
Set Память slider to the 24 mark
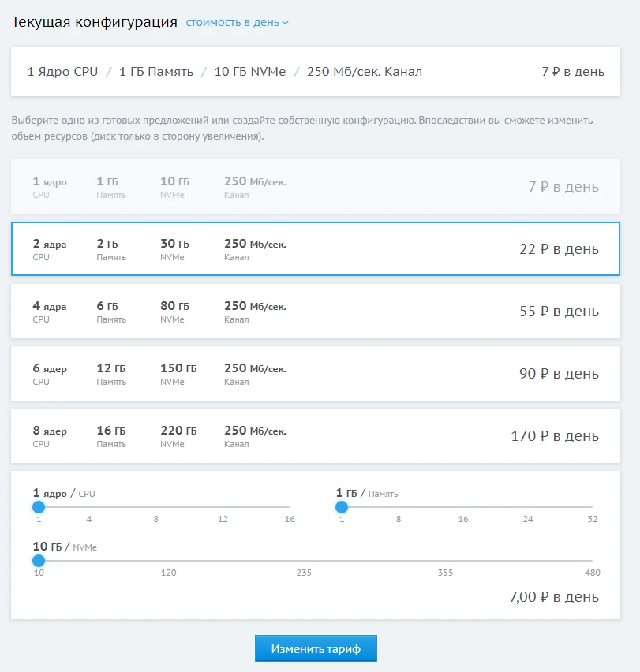528,507
